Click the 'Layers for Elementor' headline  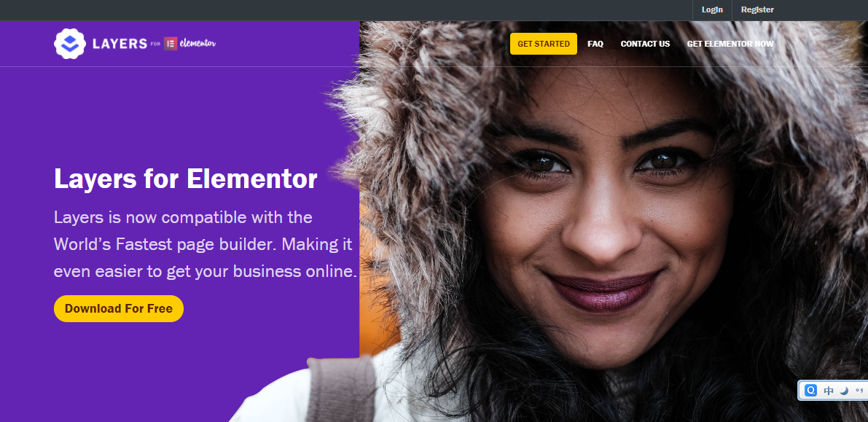[x=185, y=179]
